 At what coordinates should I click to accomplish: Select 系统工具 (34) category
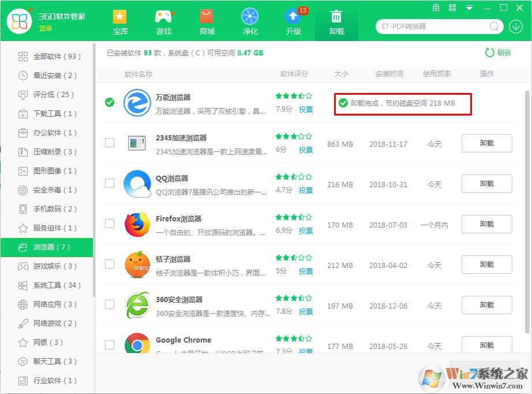click(47, 285)
